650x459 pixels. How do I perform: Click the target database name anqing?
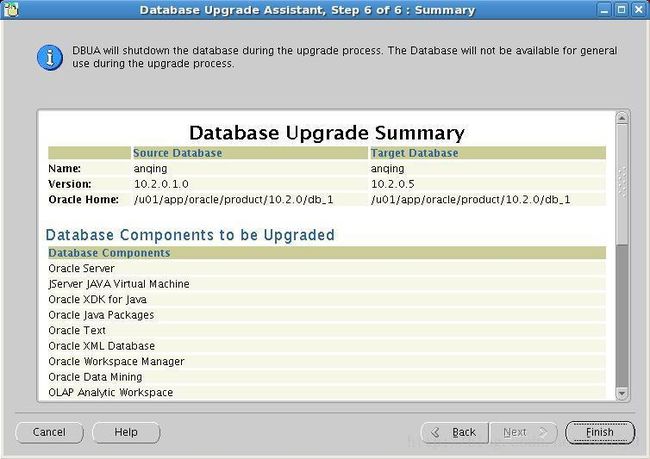click(388, 169)
